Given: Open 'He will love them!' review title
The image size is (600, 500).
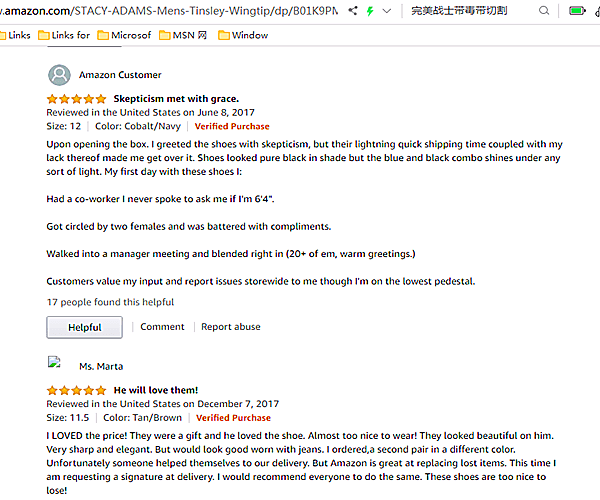Looking at the screenshot, I should (155, 390).
